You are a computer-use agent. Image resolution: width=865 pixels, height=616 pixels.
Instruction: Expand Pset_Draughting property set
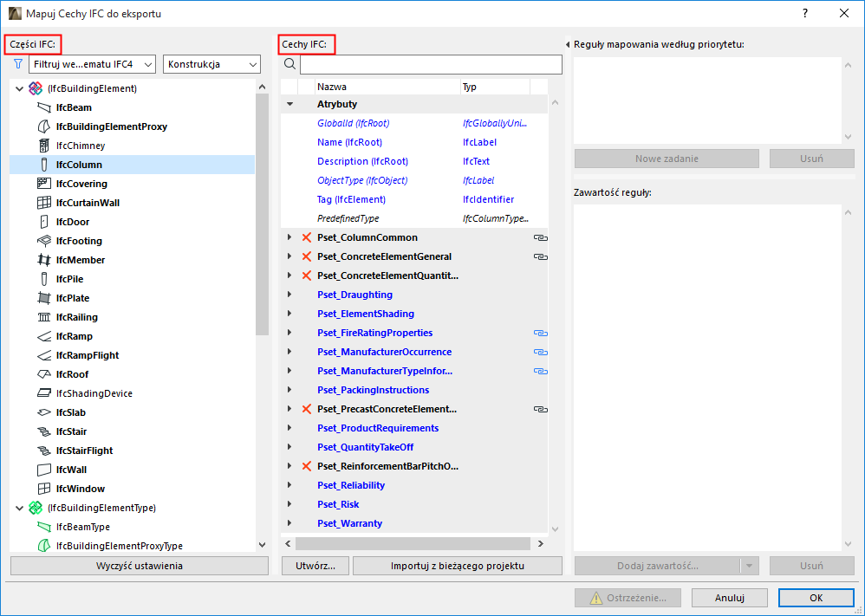click(289, 295)
